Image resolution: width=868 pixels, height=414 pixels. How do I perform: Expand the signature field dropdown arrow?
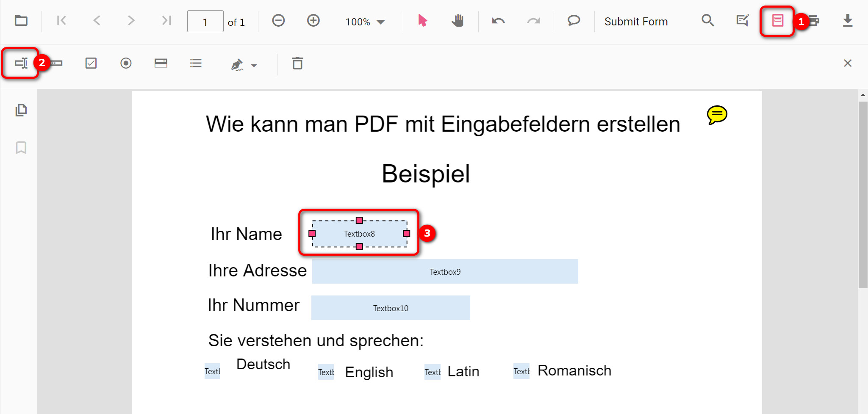click(254, 66)
